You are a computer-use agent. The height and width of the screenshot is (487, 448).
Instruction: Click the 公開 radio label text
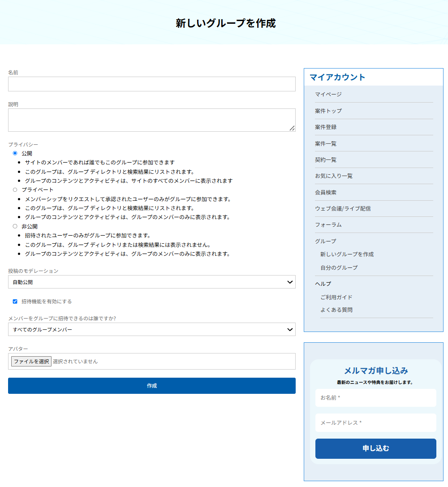27,153
